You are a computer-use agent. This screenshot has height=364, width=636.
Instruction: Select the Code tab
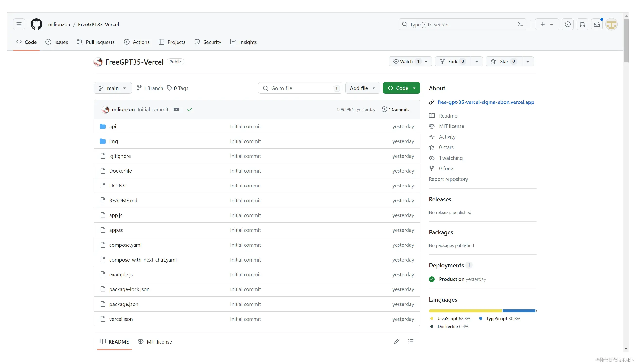tap(26, 42)
